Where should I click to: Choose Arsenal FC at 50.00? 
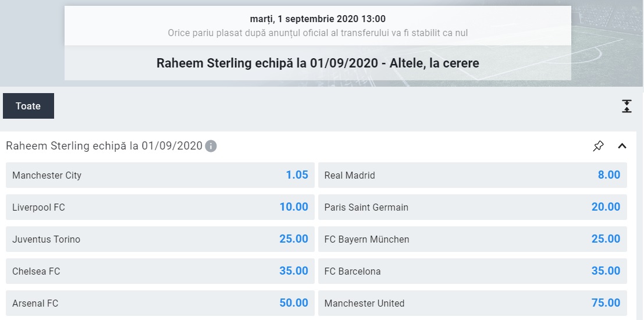[160, 303]
